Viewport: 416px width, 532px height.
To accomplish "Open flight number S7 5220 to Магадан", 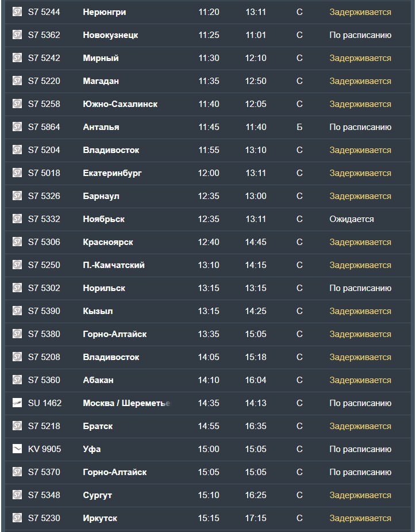I will (44, 81).
